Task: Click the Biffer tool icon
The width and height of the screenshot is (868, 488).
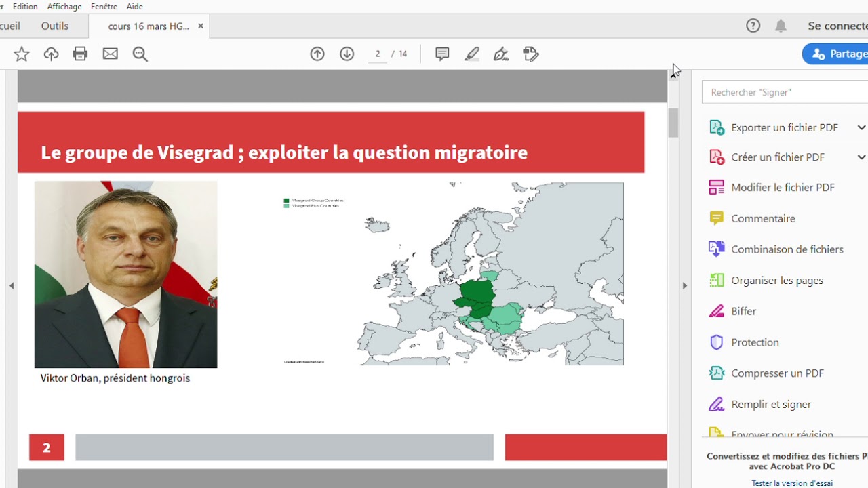Action: tap(717, 311)
